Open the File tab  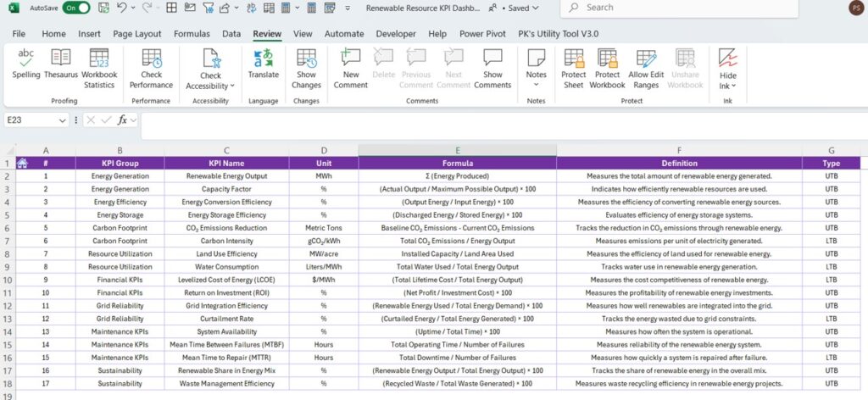pos(19,34)
